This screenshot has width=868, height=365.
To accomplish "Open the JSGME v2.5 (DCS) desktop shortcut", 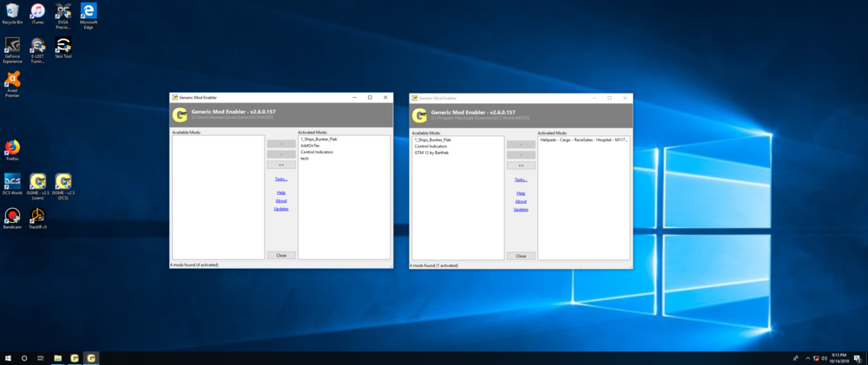I will coord(63,181).
